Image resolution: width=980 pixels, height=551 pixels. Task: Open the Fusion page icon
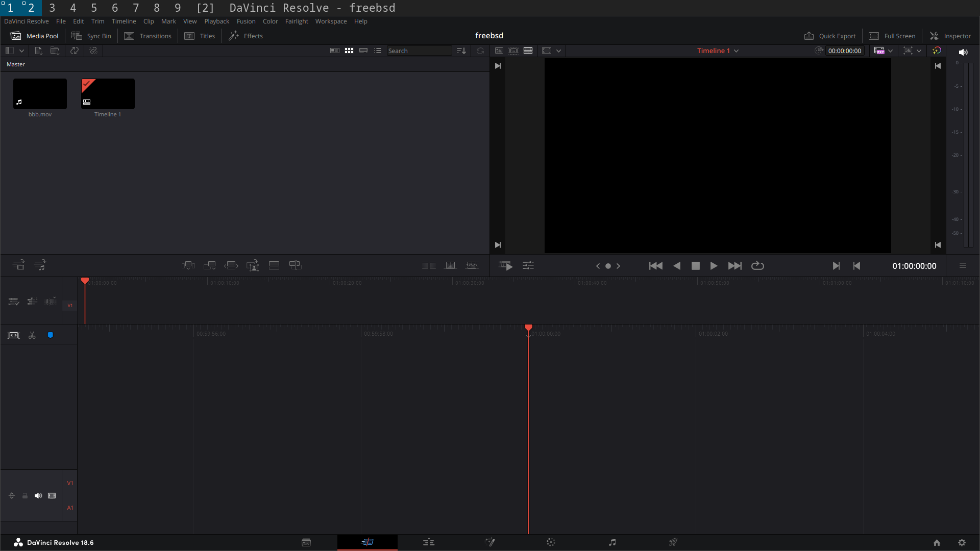point(490,542)
